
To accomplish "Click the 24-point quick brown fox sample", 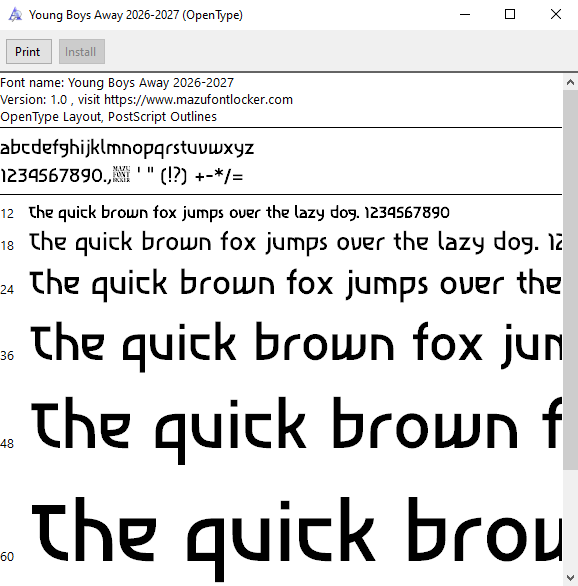I will [296, 284].
